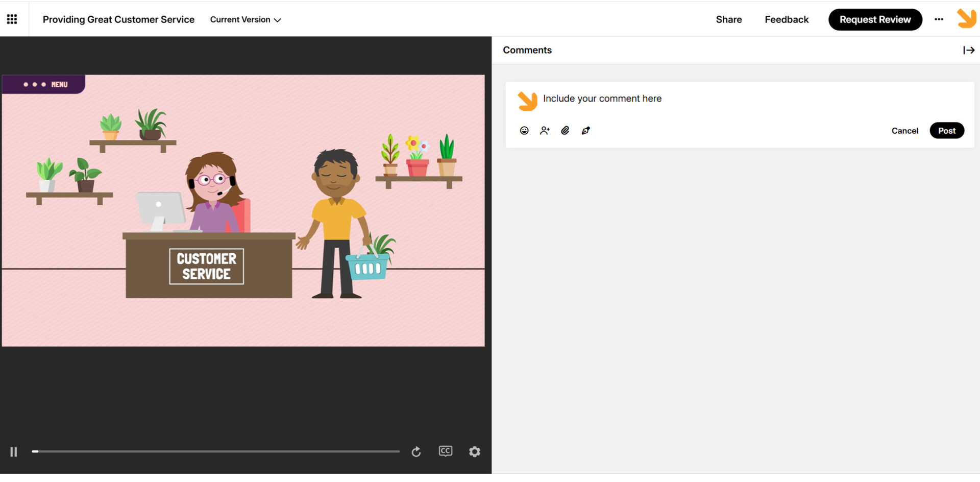Insert an emoji in the comment
Image resolution: width=980 pixels, height=482 pixels.
click(524, 131)
